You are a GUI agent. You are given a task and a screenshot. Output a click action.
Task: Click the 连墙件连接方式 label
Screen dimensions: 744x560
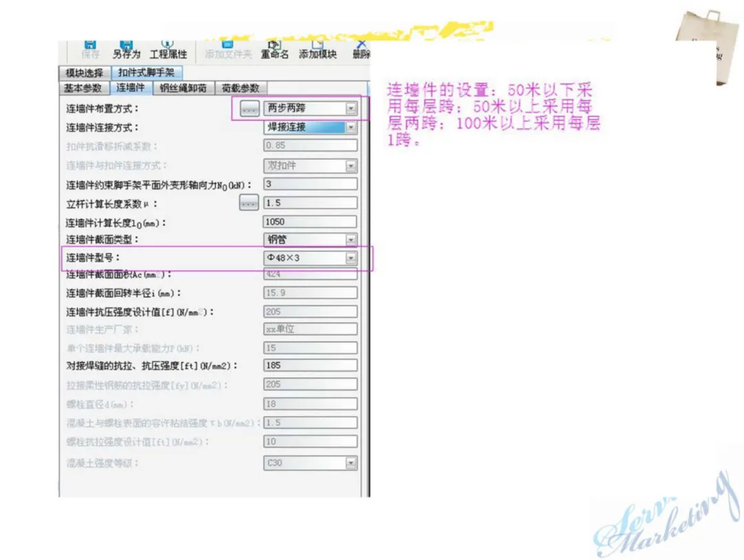[102, 127]
